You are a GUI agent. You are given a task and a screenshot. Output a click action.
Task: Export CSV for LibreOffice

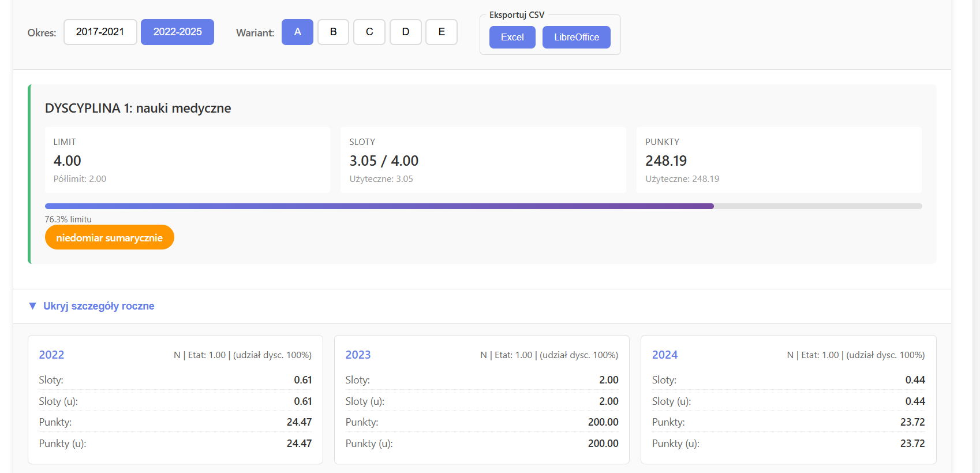(576, 37)
